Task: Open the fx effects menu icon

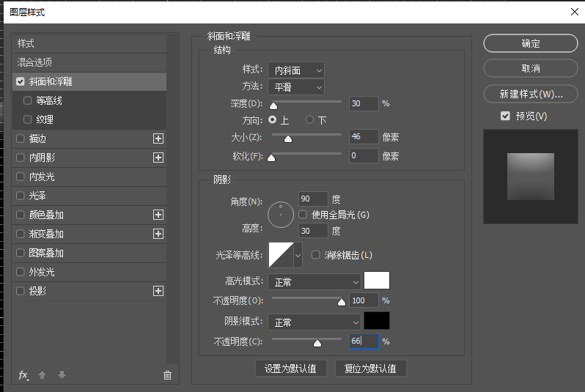Action: coord(23,375)
